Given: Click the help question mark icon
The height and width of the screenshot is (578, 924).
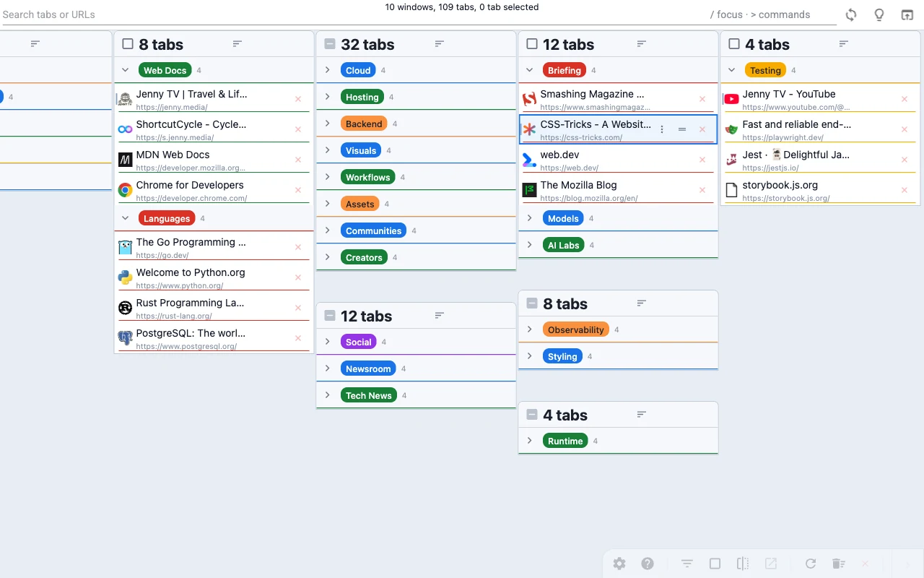Looking at the screenshot, I should click(648, 564).
